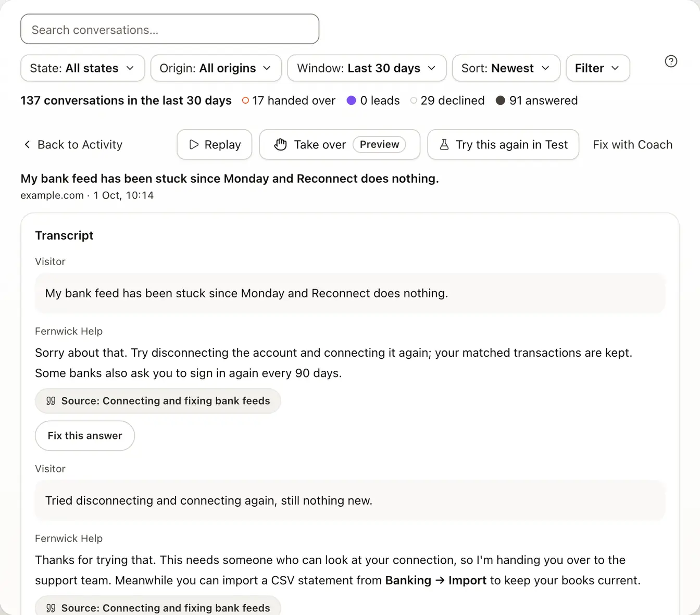Screen dimensions: 700x615
Task: Expand the Origin: All origins dropdown
Action: [216, 68]
